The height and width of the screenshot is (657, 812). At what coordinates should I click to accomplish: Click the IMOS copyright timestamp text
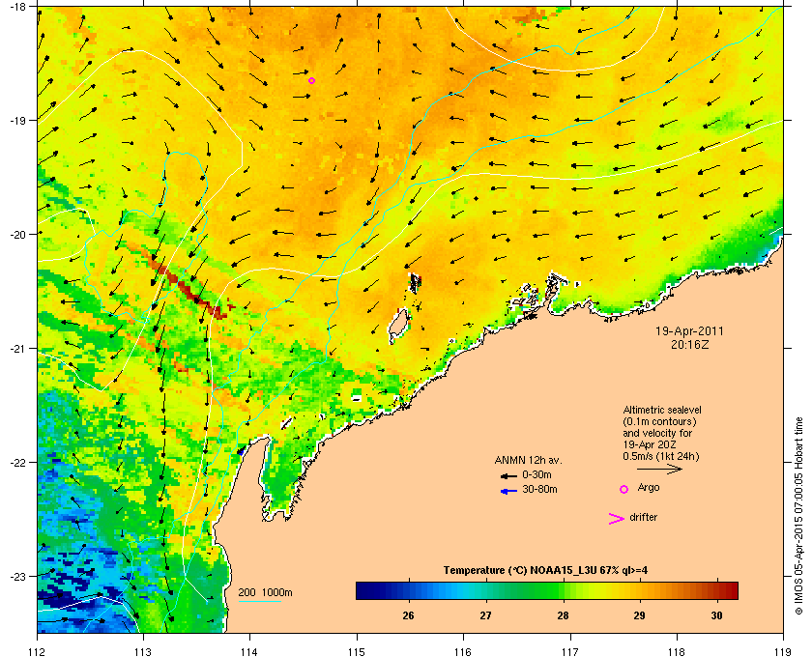[798, 515]
